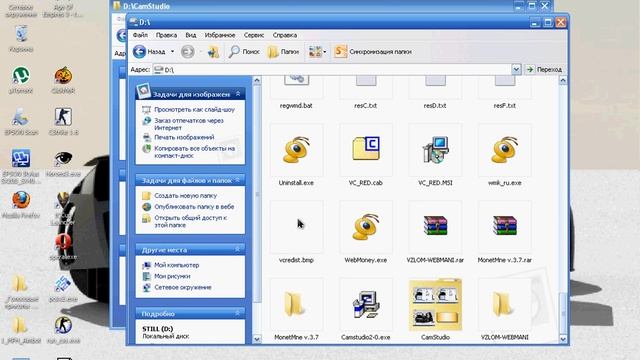Click Печать изображений link

(184, 137)
